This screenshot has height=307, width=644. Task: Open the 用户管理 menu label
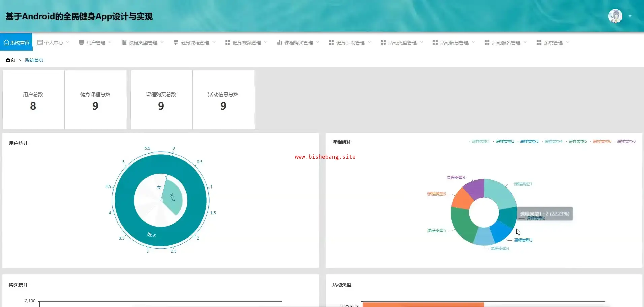[96, 43]
